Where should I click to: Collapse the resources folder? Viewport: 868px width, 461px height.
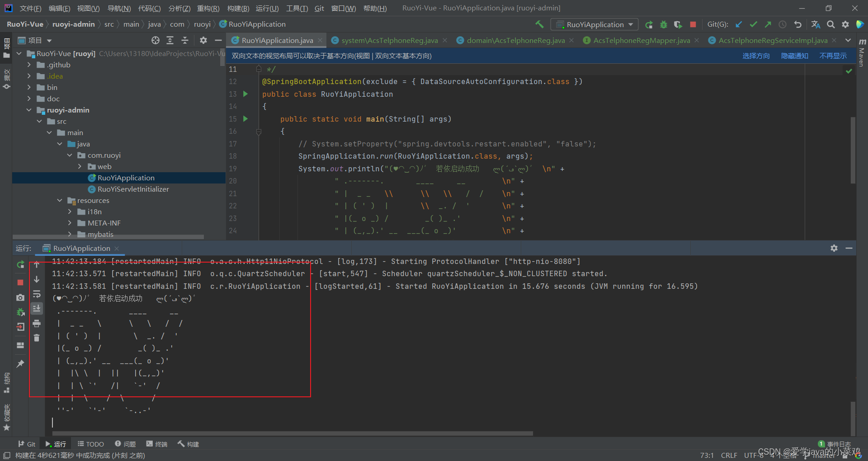(60, 200)
